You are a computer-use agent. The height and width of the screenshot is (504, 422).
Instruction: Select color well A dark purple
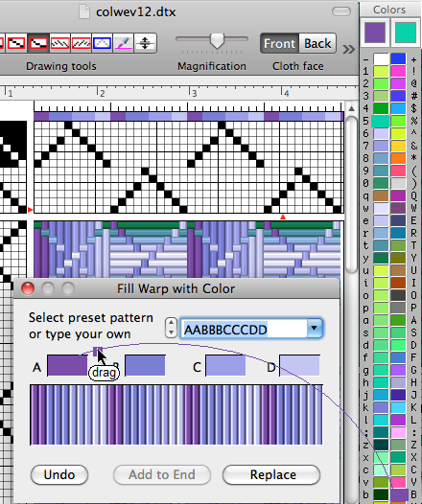67,365
